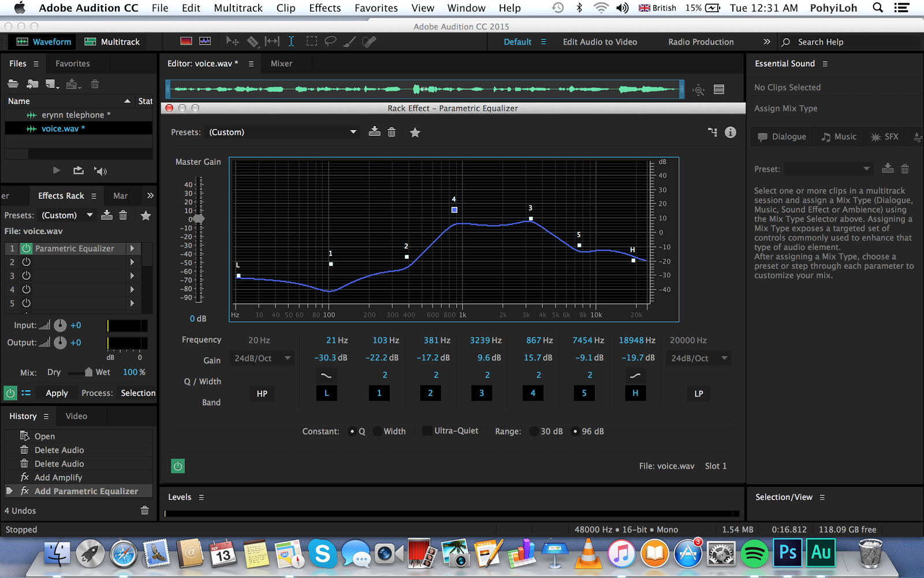Viewport: 924px width, 578px height.
Task: Switch to the Video tab
Action: [76, 416]
